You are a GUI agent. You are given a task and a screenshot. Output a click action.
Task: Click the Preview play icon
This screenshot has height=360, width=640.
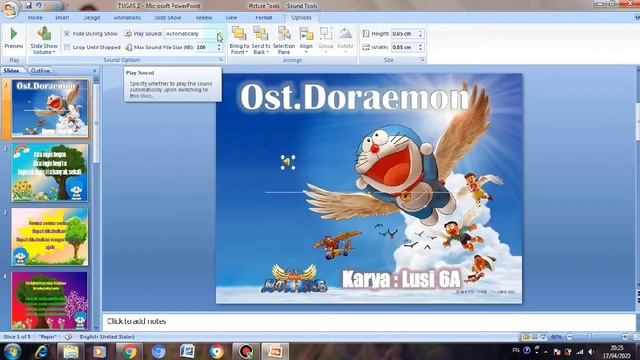(13, 33)
